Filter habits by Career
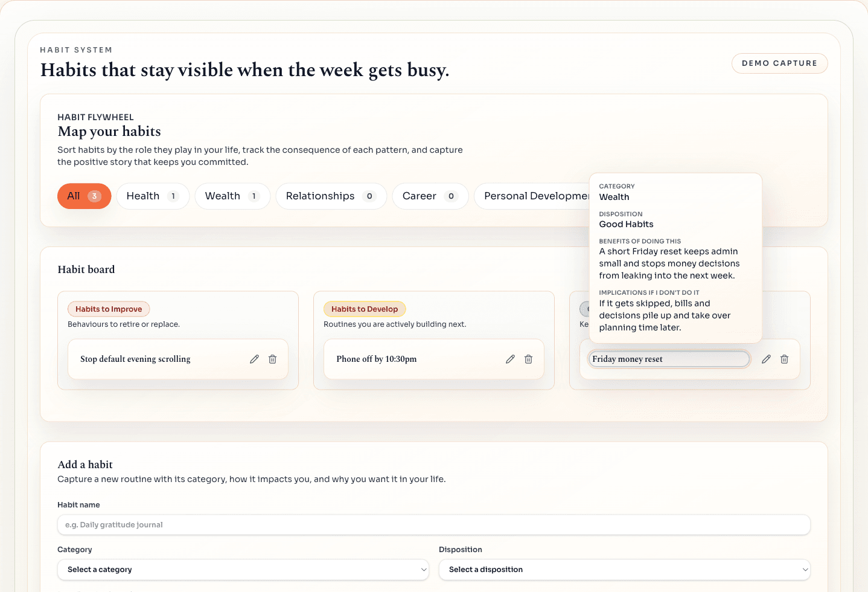 430,196
